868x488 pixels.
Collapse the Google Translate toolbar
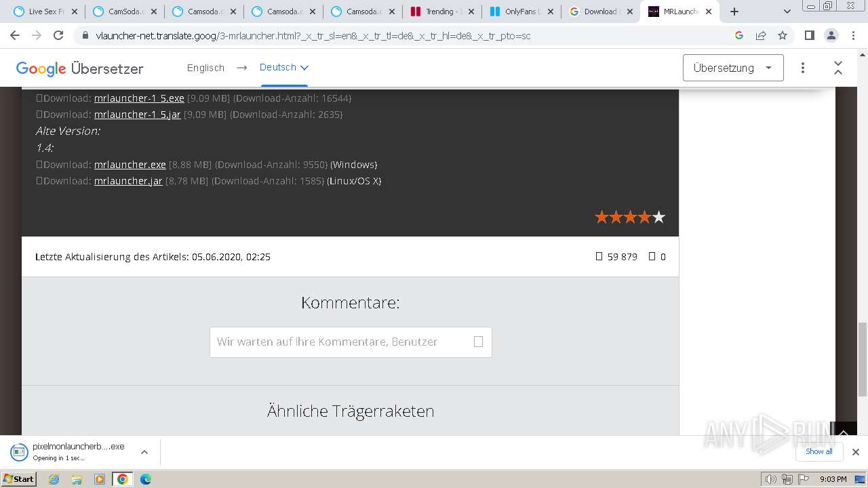coord(838,68)
